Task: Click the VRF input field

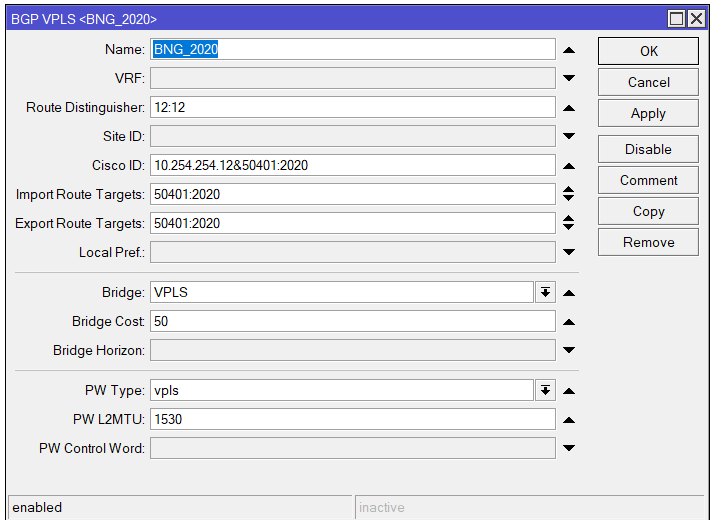Action: 353,78
